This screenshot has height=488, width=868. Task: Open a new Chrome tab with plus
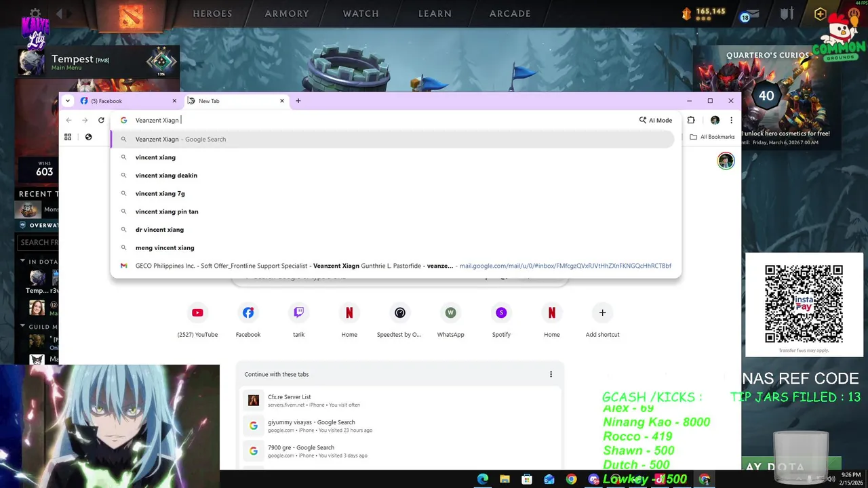click(x=298, y=101)
